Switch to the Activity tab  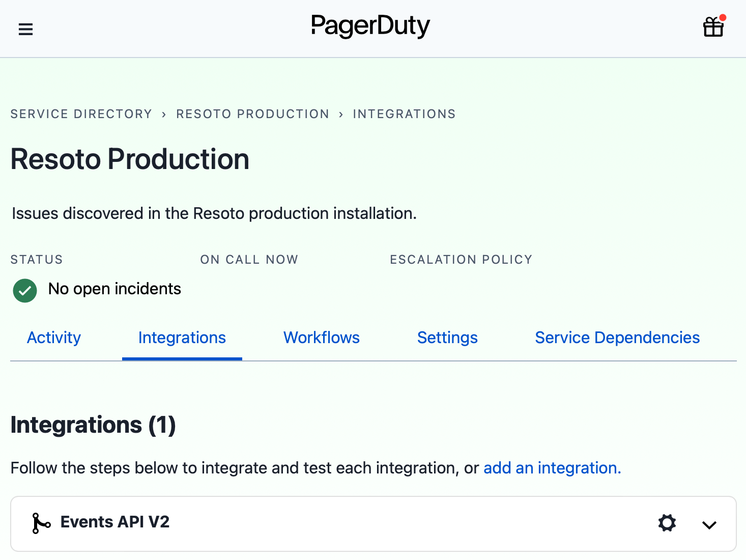(54, 338)
